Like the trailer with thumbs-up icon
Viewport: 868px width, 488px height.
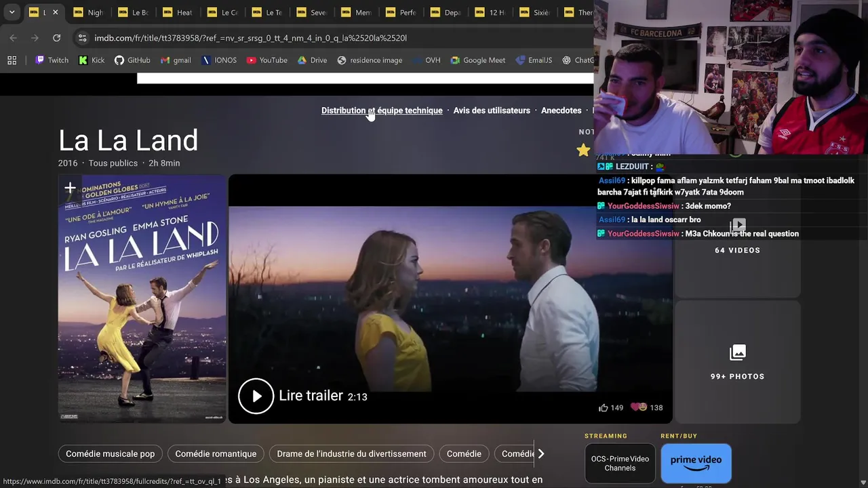click(x=603, y=407)
